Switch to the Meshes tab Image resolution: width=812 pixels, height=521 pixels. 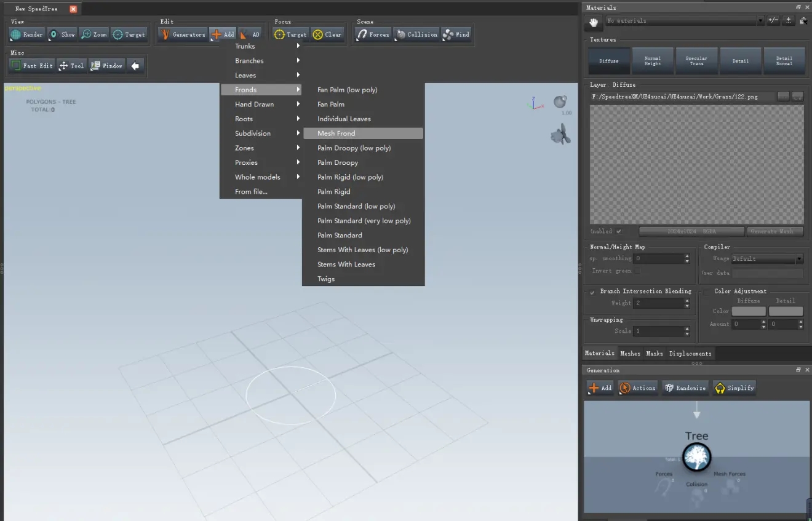point(630,354)
